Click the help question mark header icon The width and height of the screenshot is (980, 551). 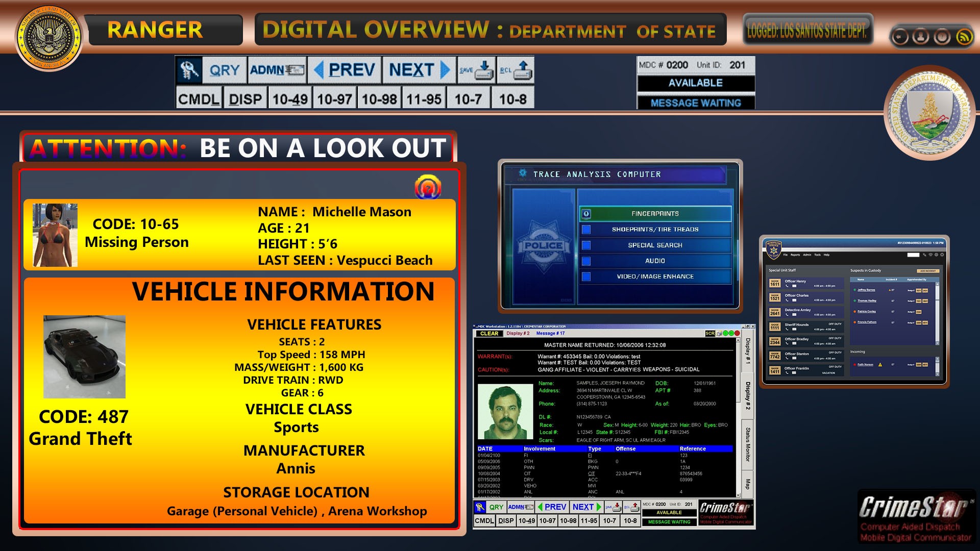[942, 37]
